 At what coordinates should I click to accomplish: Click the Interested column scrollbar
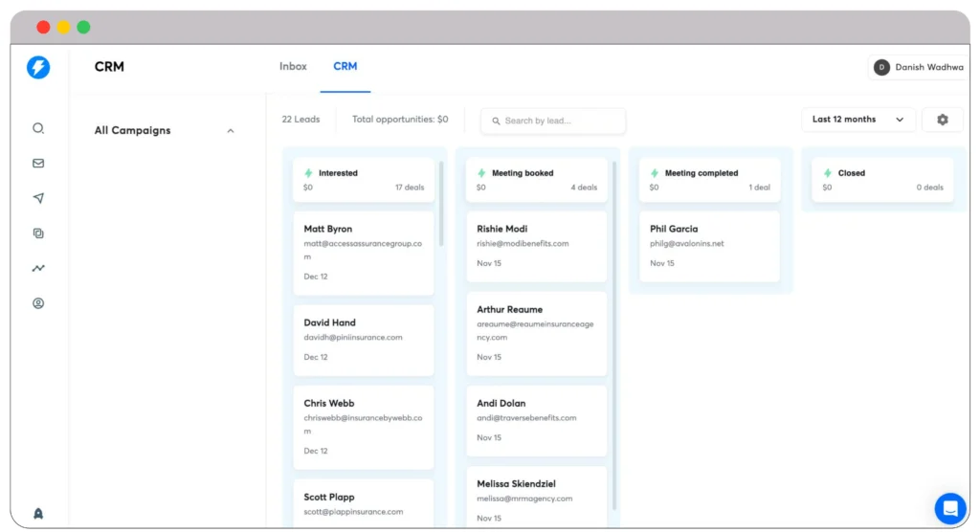click(x=441, y=203)
